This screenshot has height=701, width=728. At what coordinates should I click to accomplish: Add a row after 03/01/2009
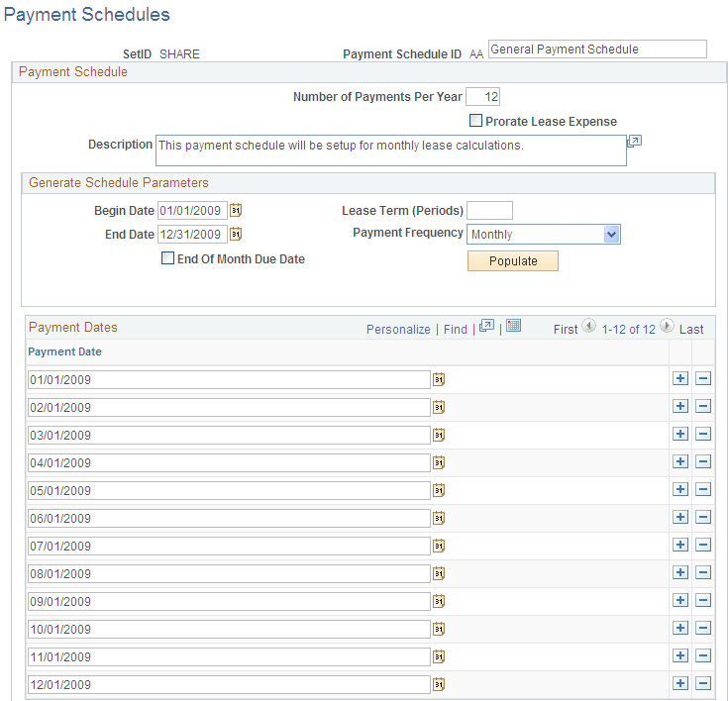click(680, 434)
